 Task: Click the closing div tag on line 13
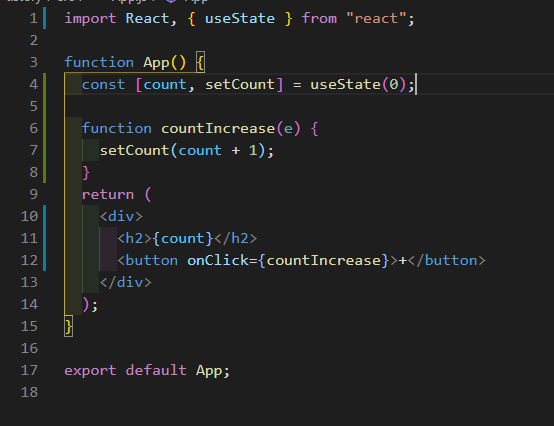pos(125,283)
